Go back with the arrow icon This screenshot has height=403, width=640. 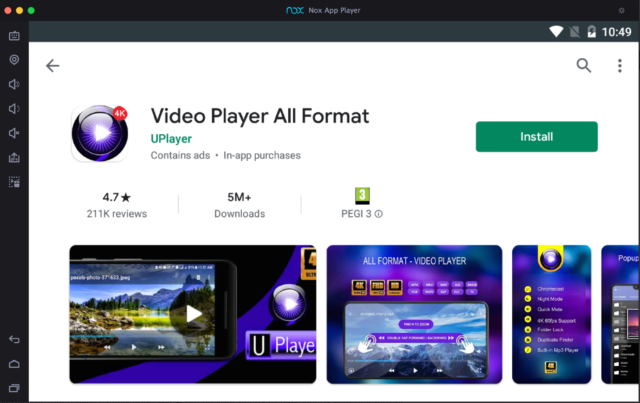[x=53, y=65]
